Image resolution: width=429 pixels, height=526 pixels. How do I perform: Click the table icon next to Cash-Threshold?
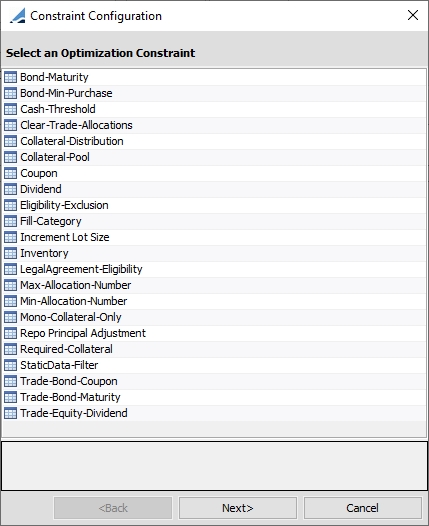(x=10, y=109)
